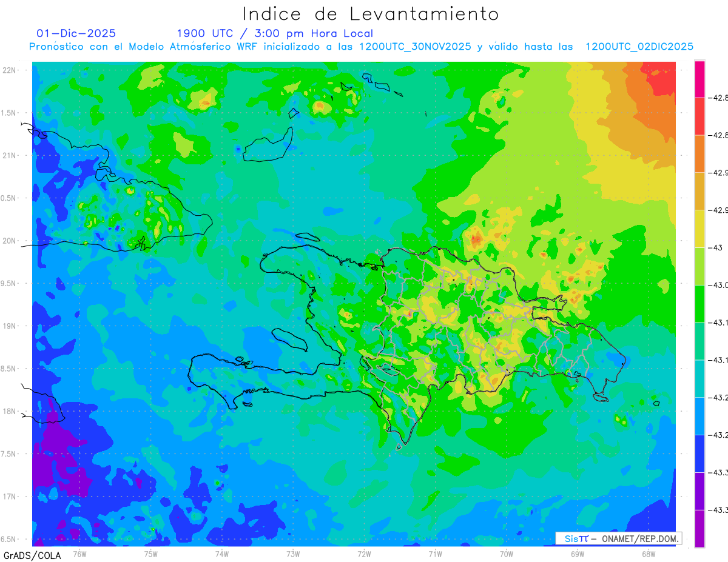Viewport: 728px width, 562px height.
Task: Click the '73W' longitude label
Action: click(x=293, y=554)
